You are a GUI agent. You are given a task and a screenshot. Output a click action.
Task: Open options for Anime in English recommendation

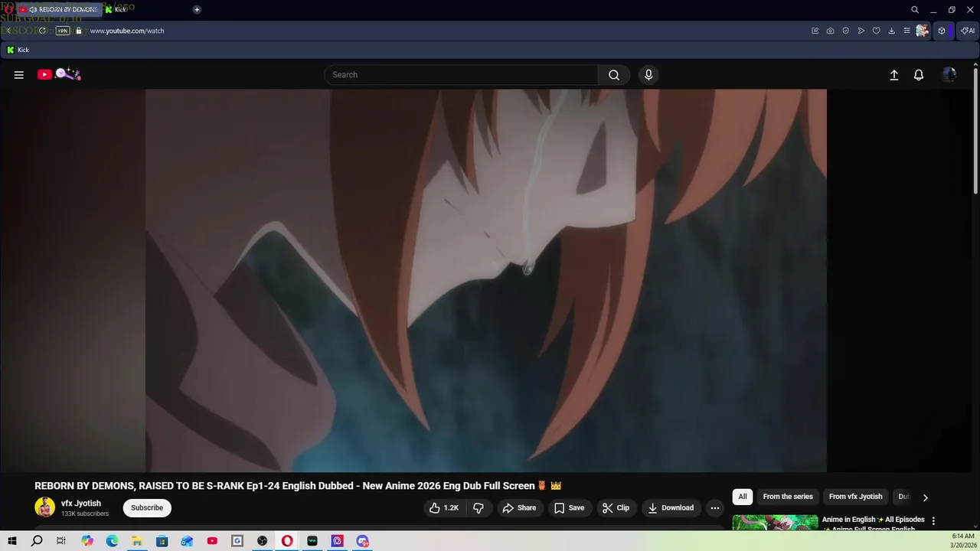pos(933,521)
